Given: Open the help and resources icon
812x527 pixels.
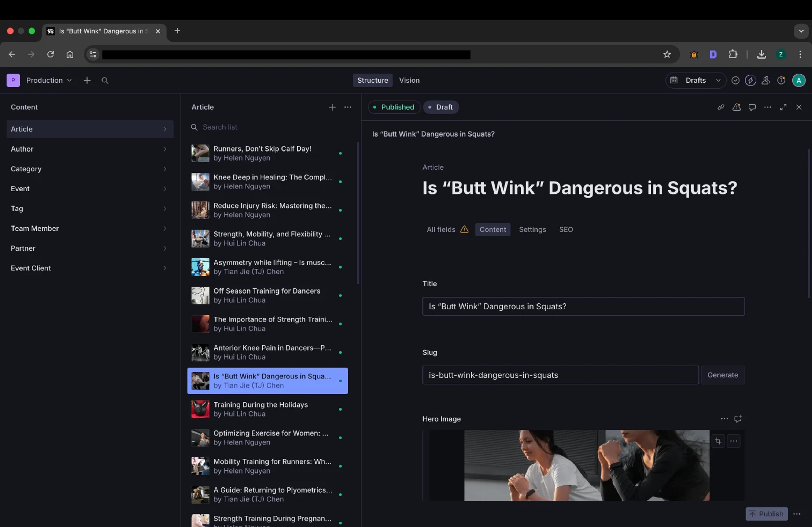Looking at the screenshot, I should tap(781, 81).
